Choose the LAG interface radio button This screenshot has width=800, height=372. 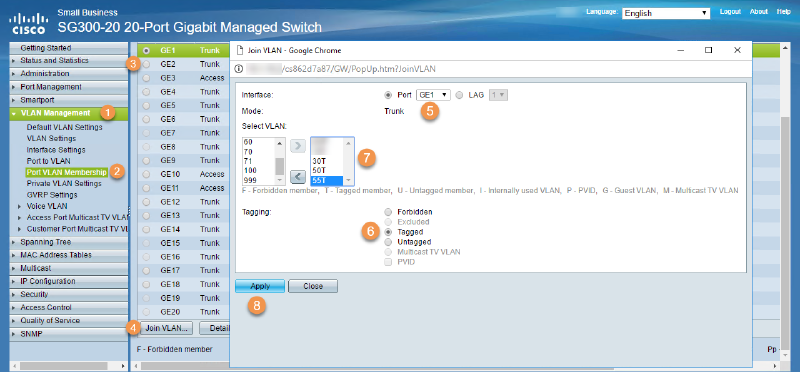pos(459,95)
